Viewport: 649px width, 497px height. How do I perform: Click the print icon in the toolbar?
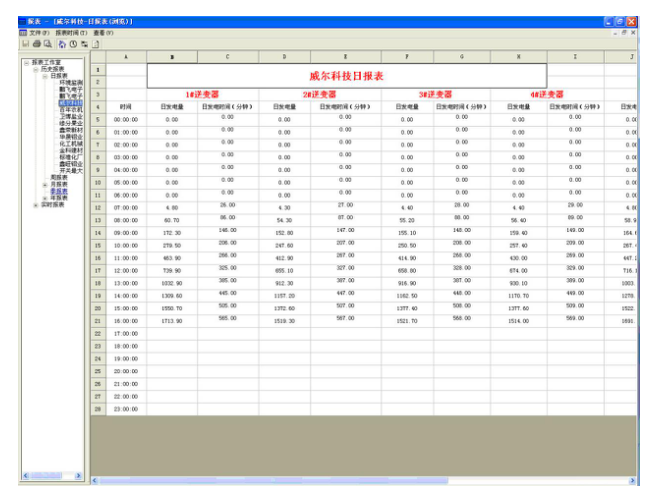click(x=36, y=44)
